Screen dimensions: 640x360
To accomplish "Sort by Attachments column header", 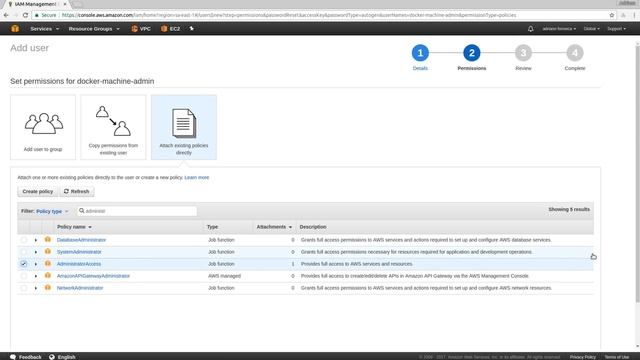I will (x=274, y=227).
